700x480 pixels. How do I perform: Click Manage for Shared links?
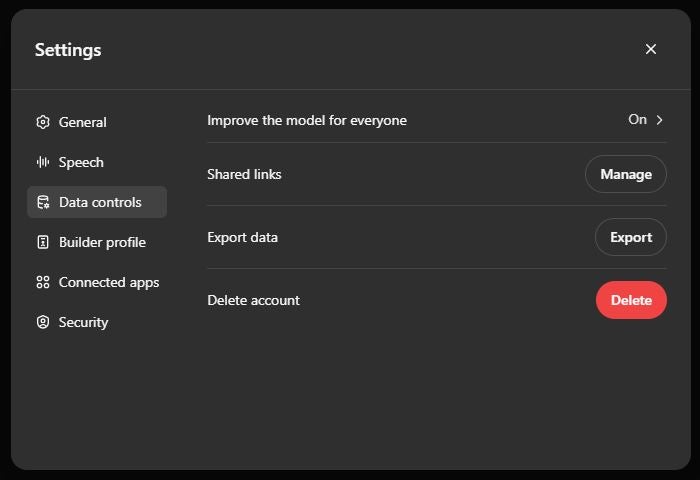[x=626, y=174]
